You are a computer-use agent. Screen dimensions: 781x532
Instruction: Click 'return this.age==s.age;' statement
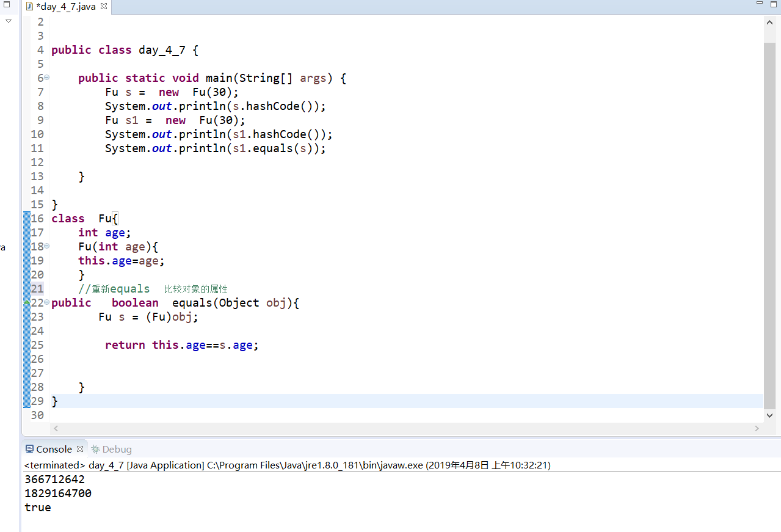point(182,345)
